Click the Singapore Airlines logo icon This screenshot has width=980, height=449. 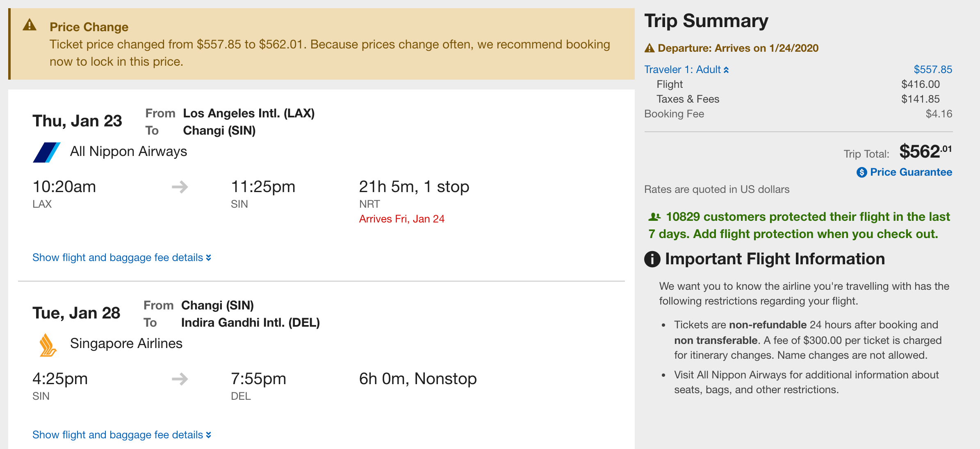tap(48, 345)
